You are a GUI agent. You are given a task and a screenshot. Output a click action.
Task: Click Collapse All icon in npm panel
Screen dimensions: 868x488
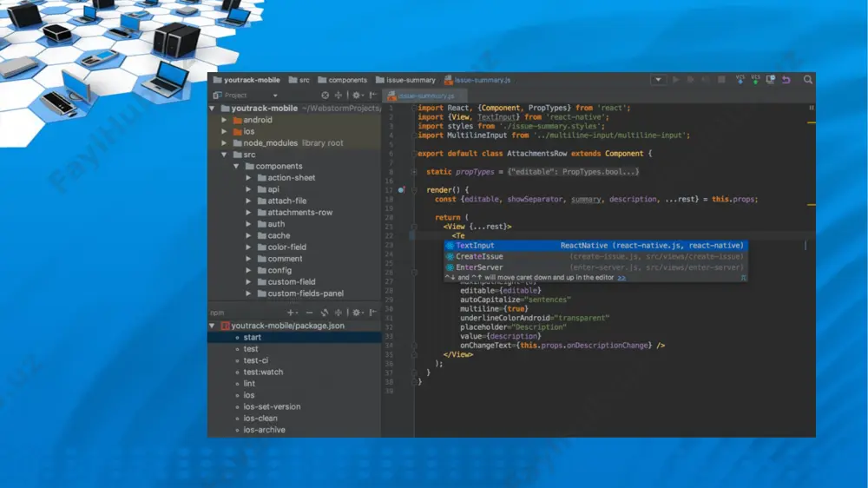(x=339, y=313)
